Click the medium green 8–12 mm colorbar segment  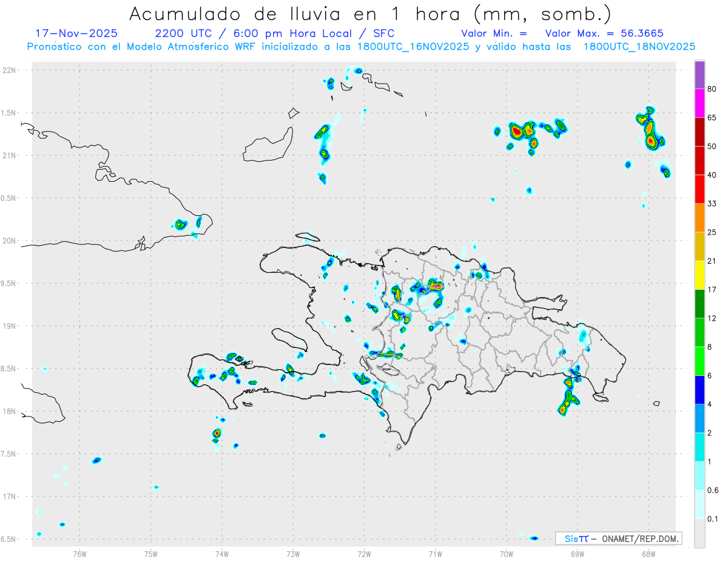tap(699, 332)
